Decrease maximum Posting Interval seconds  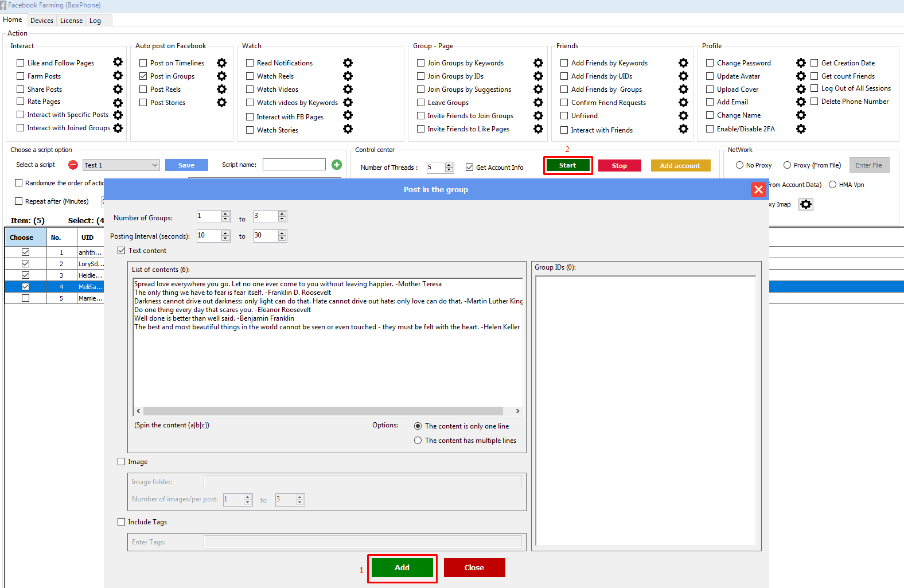click(282, 239)
